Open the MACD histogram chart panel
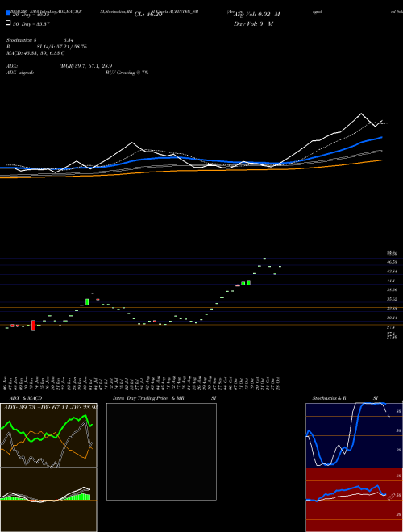This screenshot has height=532, width=403. (x=48, y=500)
